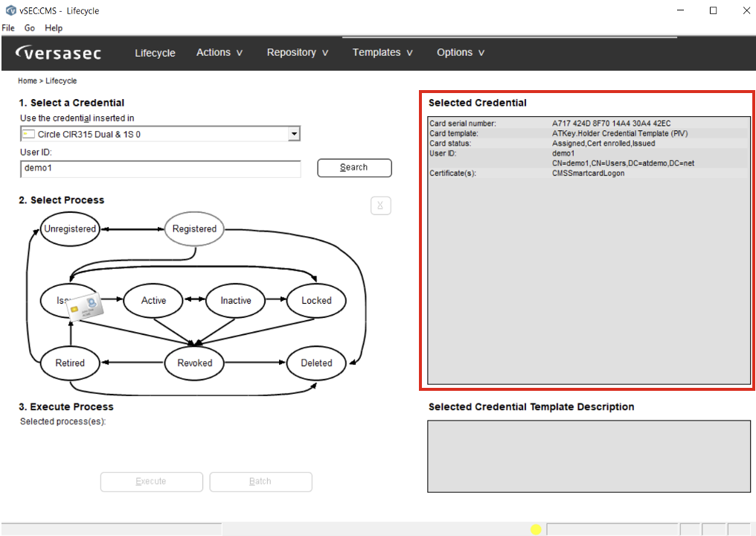Screen dimensions: 756x536
Task: Click the Search button
Action: [354, 167]
